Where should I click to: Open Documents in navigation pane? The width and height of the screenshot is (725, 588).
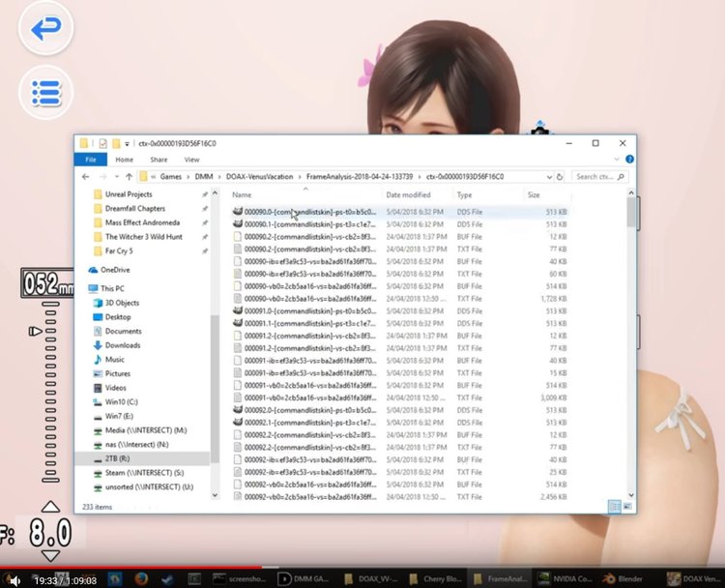pyautogui.click(x=123, y=332)
